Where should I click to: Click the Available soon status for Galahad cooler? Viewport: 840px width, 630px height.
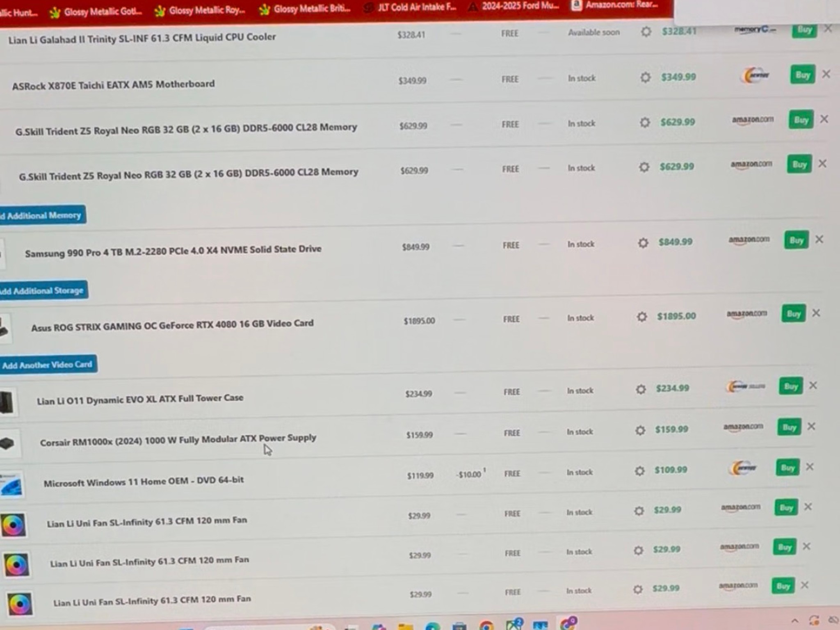click(x=593, y=32)
